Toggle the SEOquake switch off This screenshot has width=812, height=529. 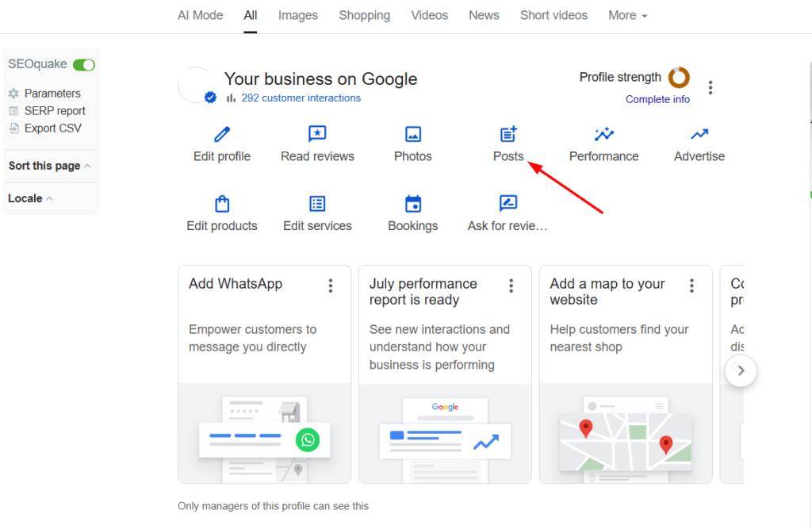tap(84, 64)
